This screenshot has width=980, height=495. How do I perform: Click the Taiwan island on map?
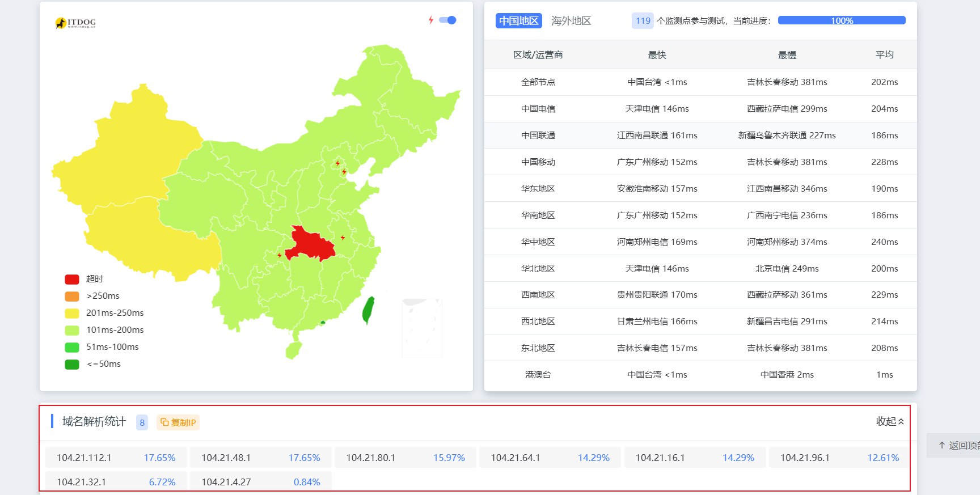coord(369,309)
